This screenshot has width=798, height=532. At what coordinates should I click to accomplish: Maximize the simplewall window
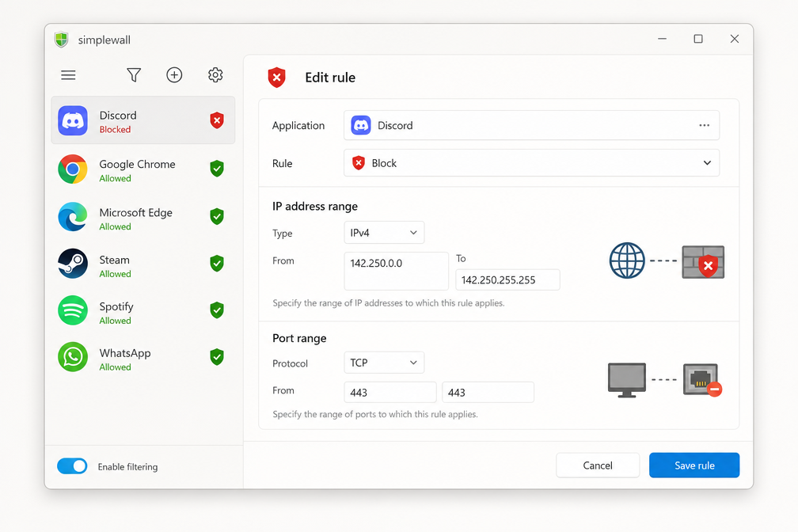698,39
